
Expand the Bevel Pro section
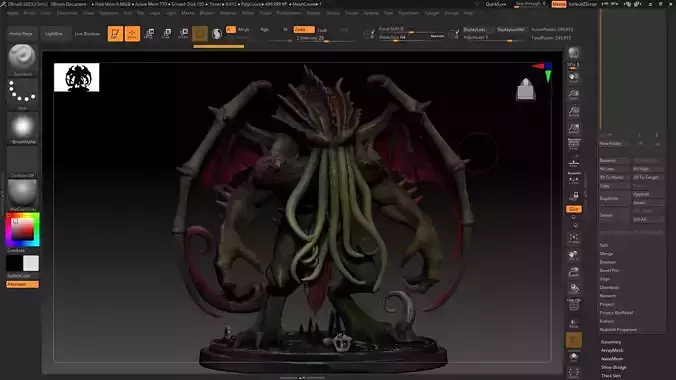609,270
